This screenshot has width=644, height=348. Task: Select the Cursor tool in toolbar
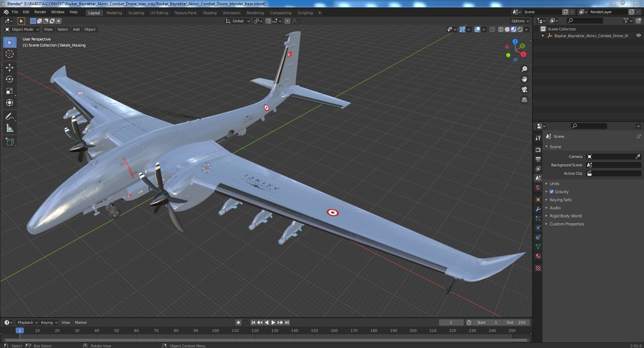point(9,54)
